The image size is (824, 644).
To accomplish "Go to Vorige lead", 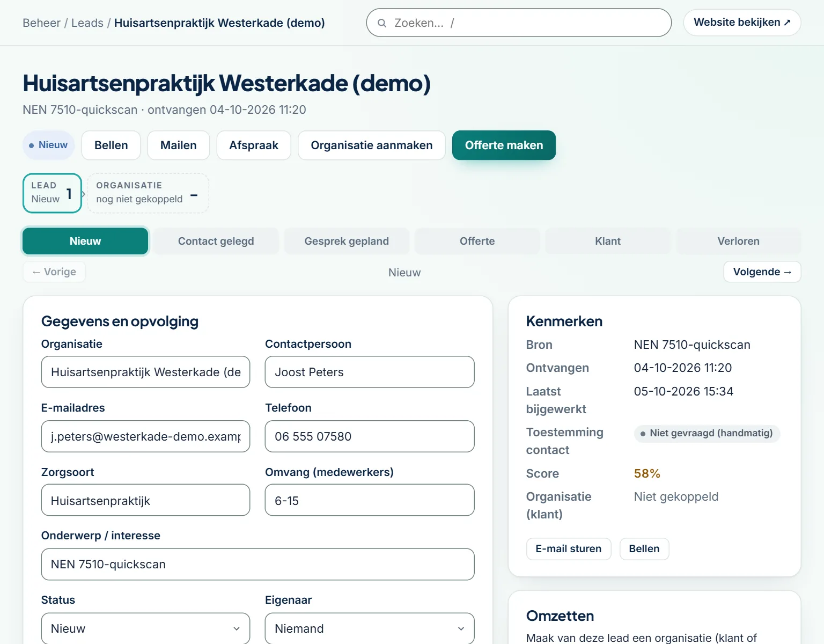I will tap(54, 272).
